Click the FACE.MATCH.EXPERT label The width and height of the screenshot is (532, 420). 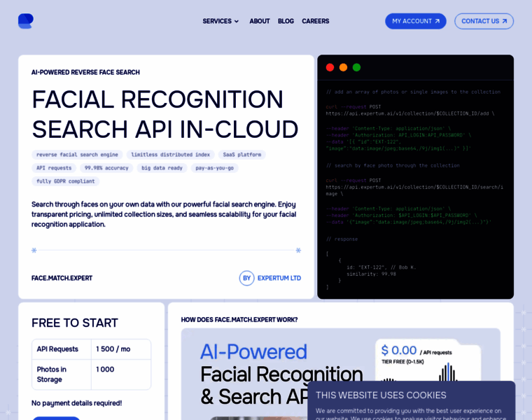[62, 278]
